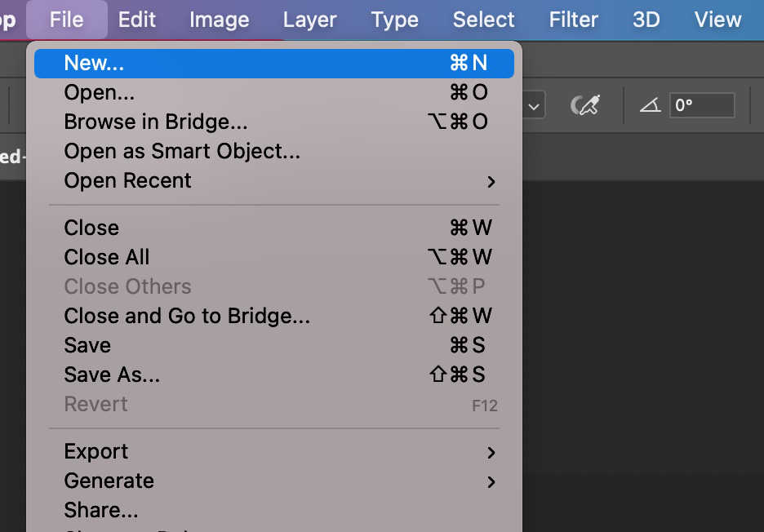The width and height of the screenshot is (764, 532).
Task: Click the brush angle icon
Action: [650, 105]
